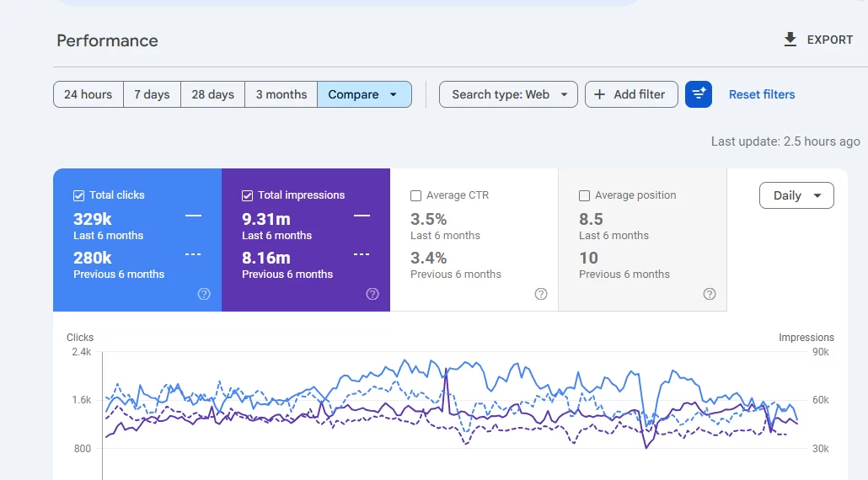Click the Impressions axis label
This screenshot has width=868, height=480.
pyautogui.click(x=806, y=338)
